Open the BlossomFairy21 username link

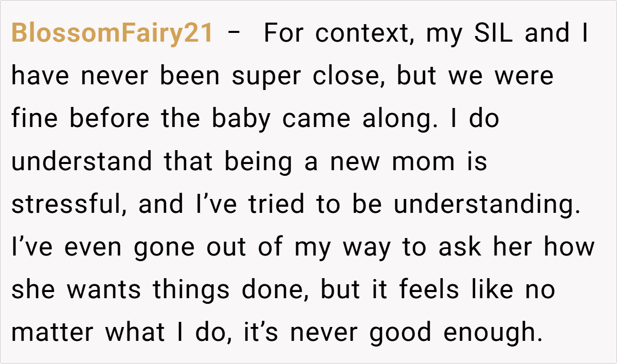(x=112, y=34)
